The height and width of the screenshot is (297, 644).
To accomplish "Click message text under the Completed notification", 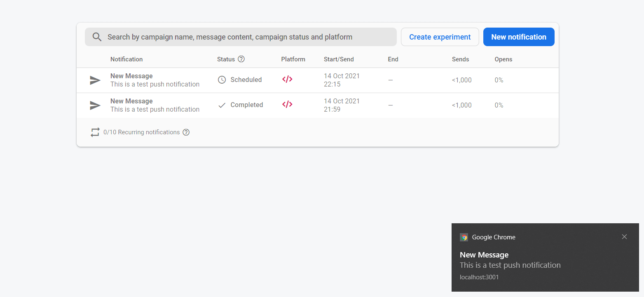I will coord(155,110).
